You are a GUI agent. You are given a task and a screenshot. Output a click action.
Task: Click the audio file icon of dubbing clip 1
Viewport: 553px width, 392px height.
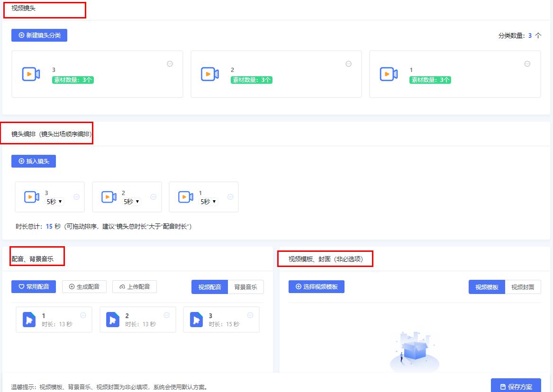click(x=28, y=319)
